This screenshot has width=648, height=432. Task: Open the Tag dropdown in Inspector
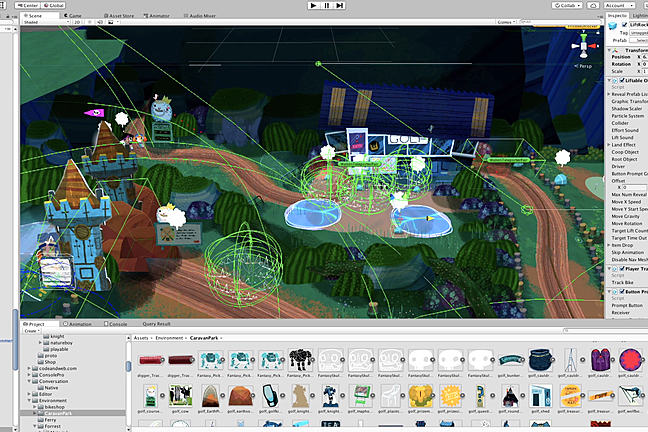639,33
